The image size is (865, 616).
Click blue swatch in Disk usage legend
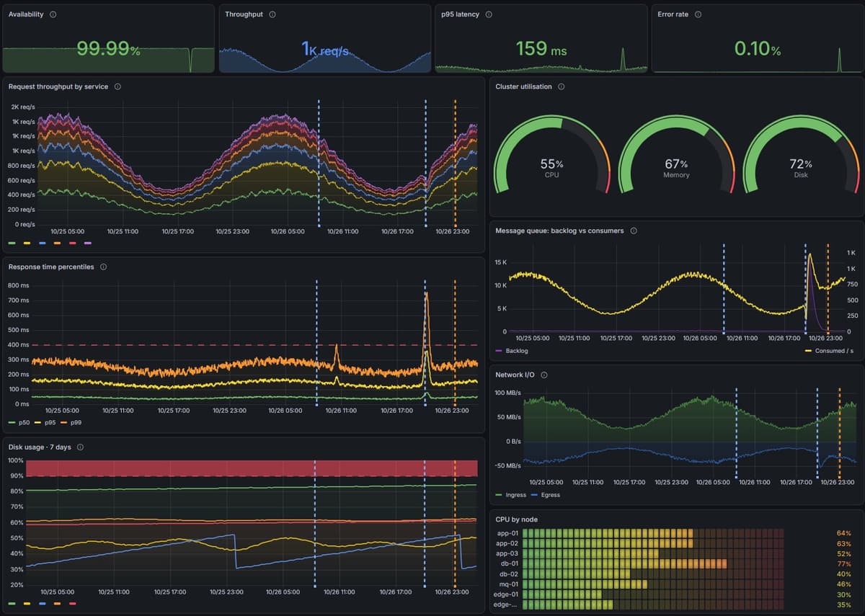click(x=42, y=603)
